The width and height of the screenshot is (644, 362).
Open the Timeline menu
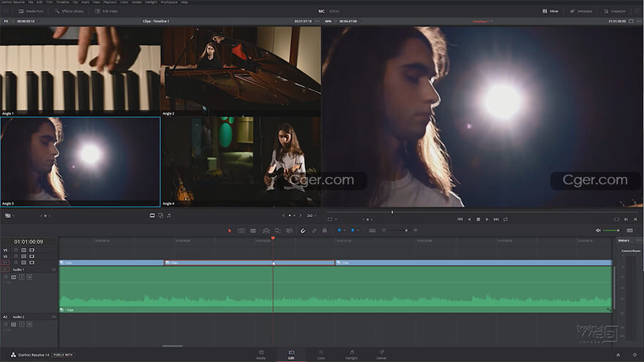pyautogui.click(x=62, y=2)
